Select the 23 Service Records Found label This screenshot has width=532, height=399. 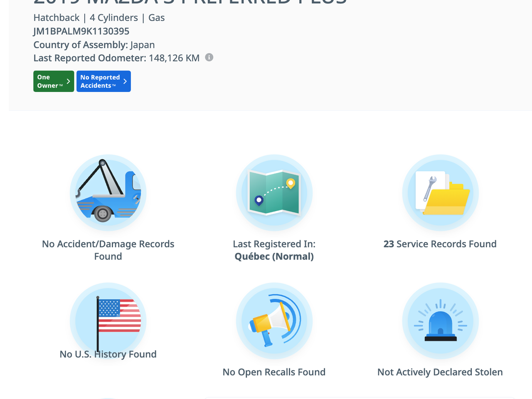coord(440,244)
